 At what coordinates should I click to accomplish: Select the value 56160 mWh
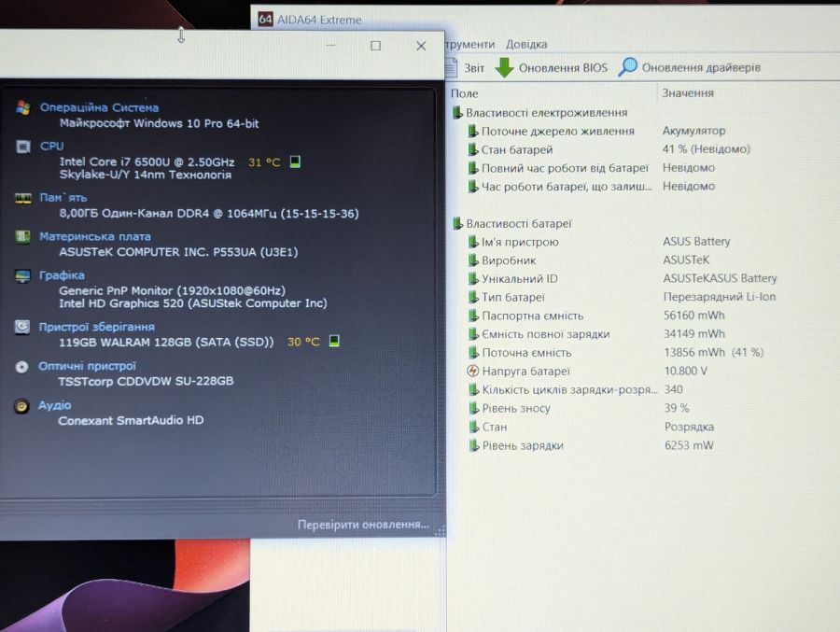(694, 316)
